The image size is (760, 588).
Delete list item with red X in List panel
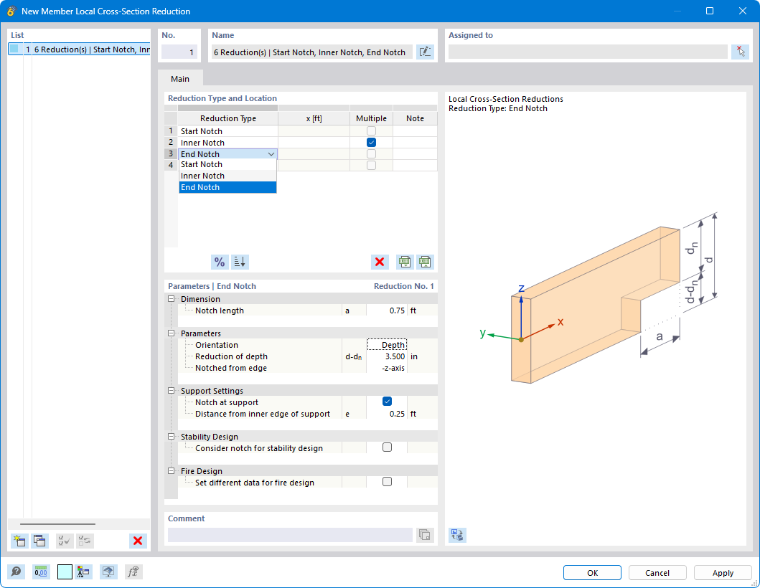pyautogui.click(x=138, y=540)
